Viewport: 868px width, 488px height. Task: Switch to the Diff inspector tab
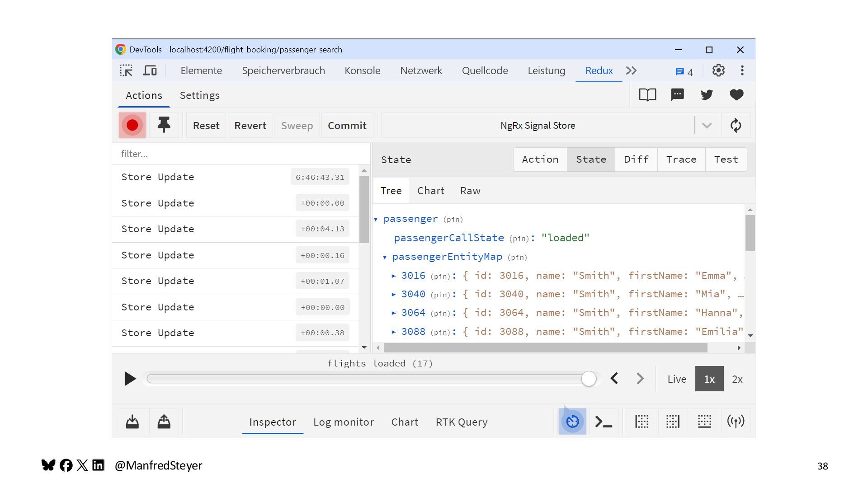point(636,160)
